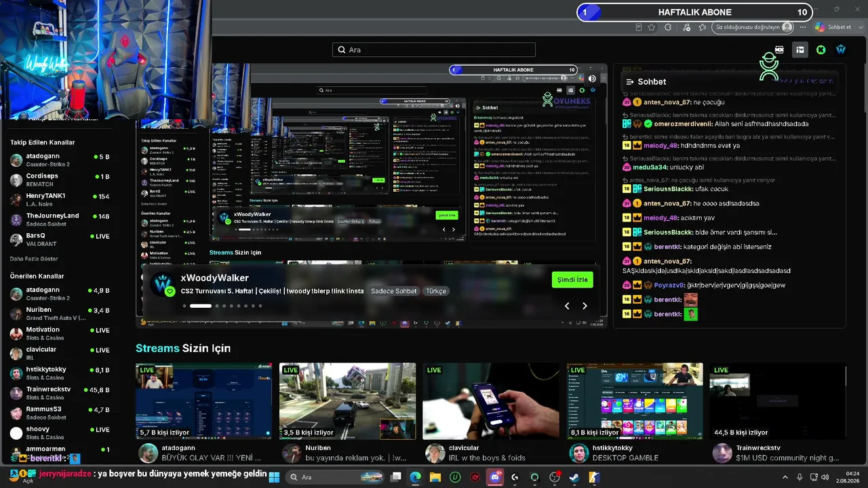Viewport: 868px width, 488px height.
Task: Open Trainwreckstv stream thumbnail
Action: 778,401
